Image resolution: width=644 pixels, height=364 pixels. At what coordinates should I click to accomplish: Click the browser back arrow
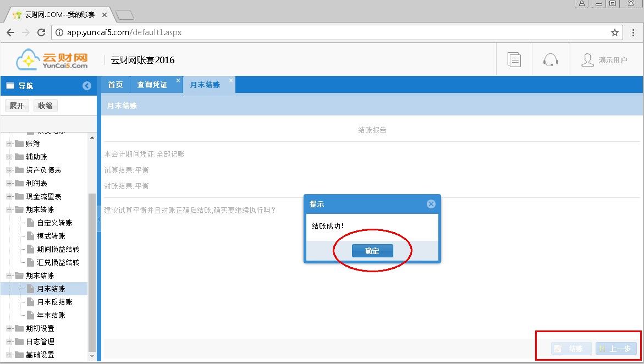10,32
